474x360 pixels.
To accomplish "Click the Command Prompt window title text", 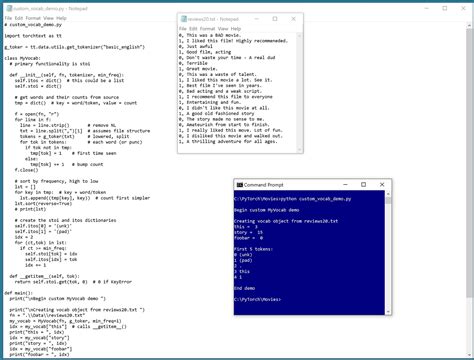I will [263, 185].
